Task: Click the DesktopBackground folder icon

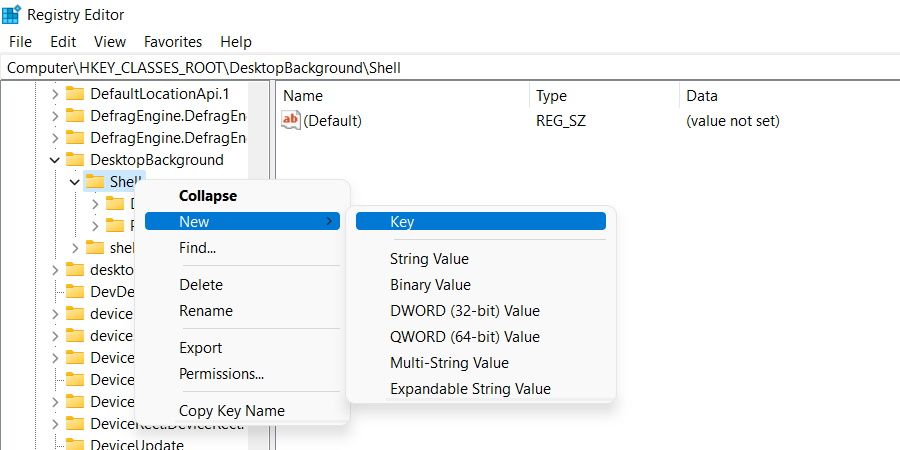Action: click(x=75, y=160)
